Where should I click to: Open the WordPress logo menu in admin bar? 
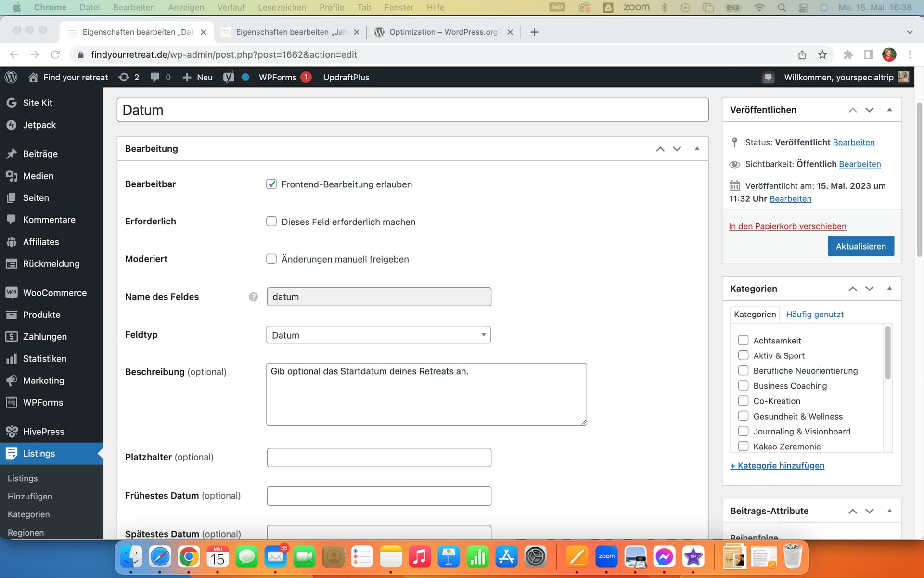(x=11, y=77)
